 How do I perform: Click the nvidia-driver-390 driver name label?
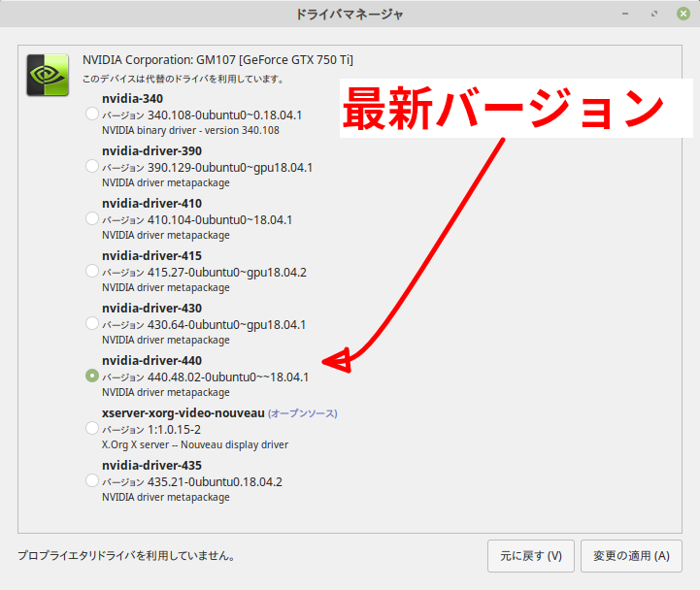point(151,150)
